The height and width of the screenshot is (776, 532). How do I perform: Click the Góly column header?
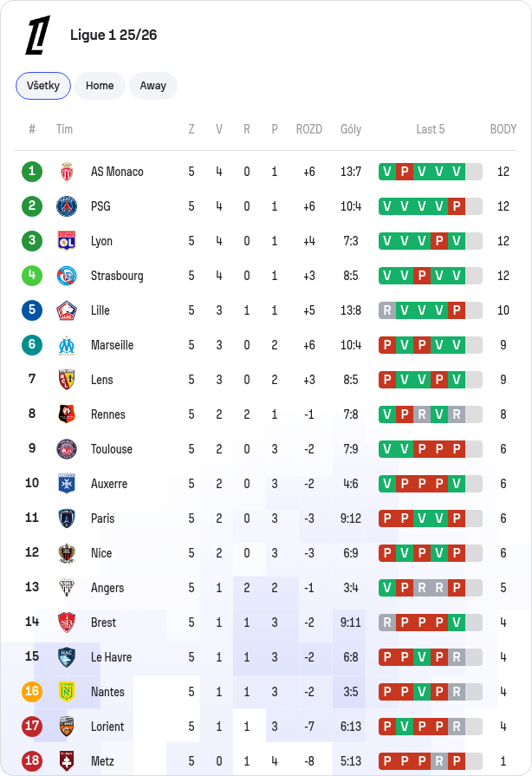(x=351, y=129)
